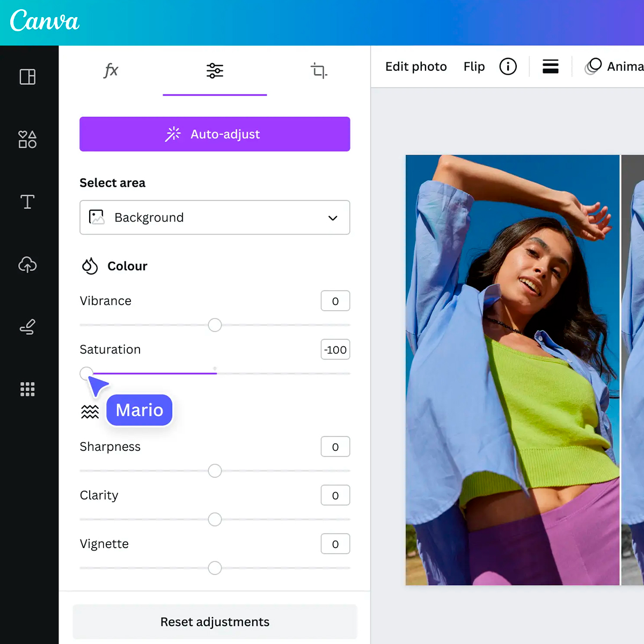Switch to the fx effects tab

tap(111, 70)
